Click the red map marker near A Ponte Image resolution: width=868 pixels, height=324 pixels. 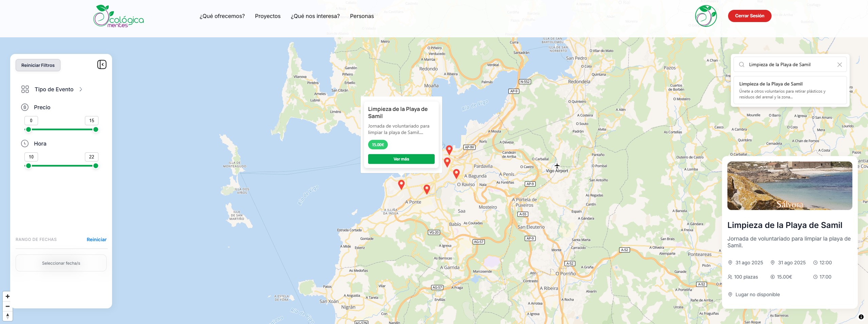click(427, 189)
